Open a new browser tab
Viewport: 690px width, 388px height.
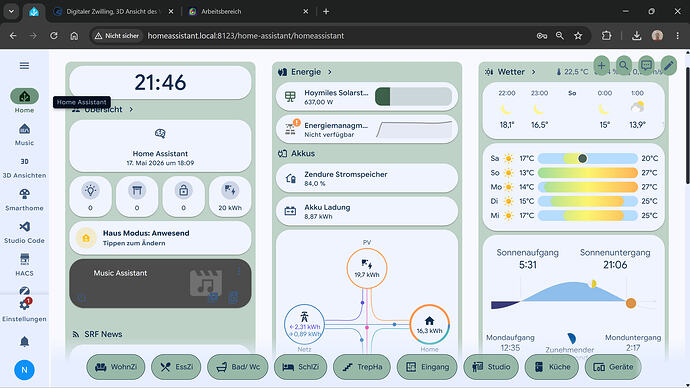[x=326, y=11]
